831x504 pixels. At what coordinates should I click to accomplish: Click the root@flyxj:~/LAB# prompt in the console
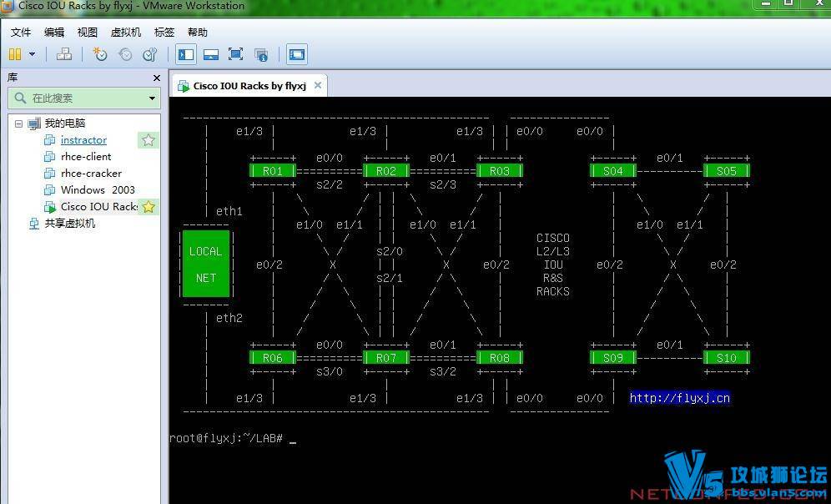tap(226, 438)
